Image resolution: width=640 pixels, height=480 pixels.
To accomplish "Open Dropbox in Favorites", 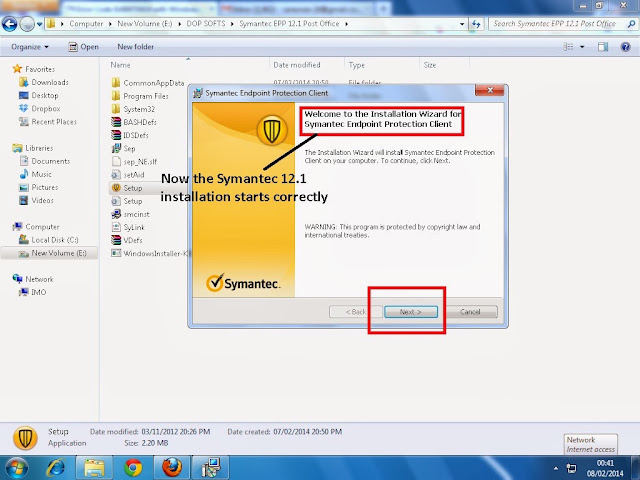I will 45,109.
